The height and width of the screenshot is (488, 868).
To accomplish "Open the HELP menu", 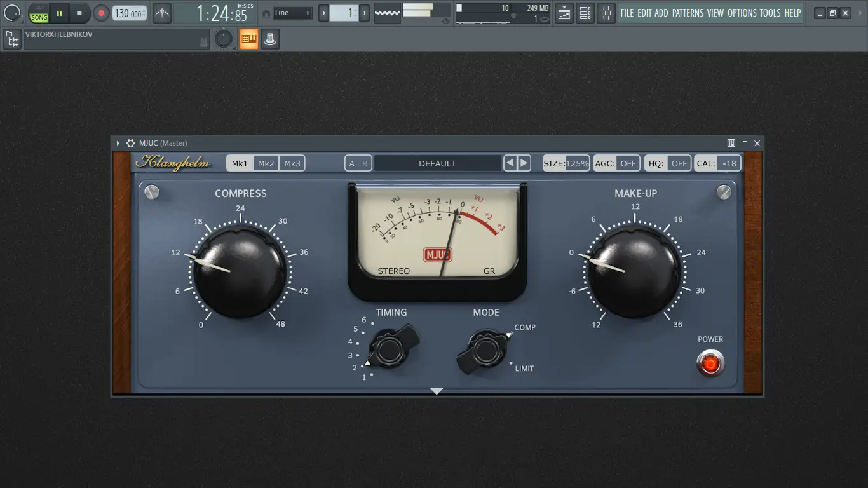I will (792, 13).
